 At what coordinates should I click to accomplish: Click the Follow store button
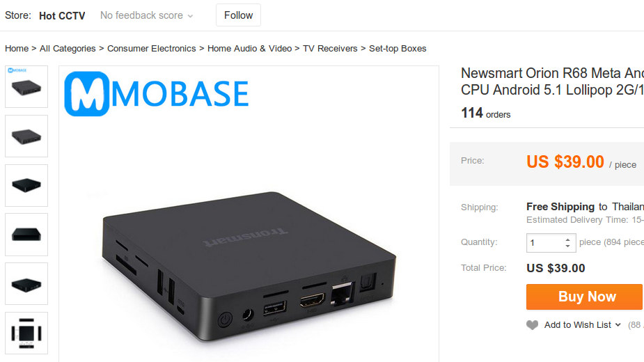click(x=238, y=15)
